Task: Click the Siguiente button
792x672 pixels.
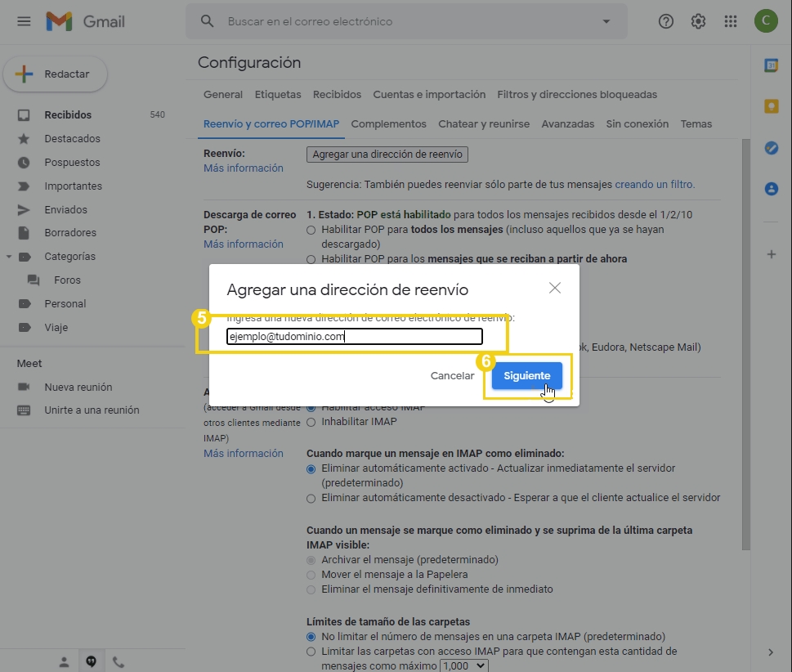Action: 526,376
